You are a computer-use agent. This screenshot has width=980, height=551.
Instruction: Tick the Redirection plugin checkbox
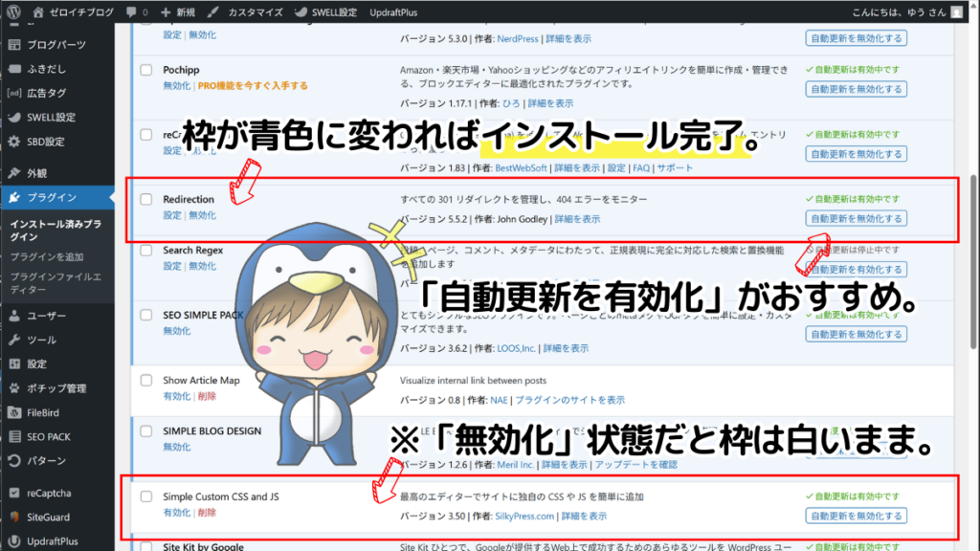[146, 199]
